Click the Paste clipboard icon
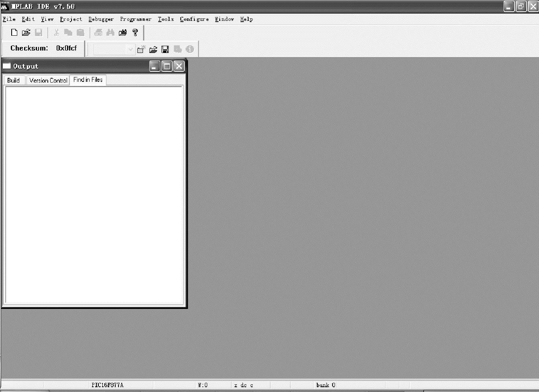Image resolution: width=539 pixels, height=392 pixels. click(x=80, y=32)
